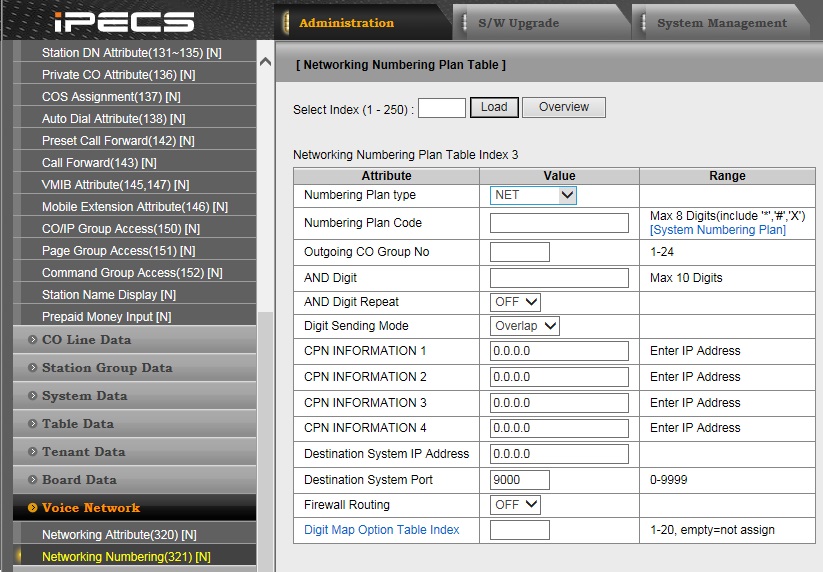Screen dimensions: 823x572
Task: Click the Select Index input field
Action: (x=441, y=108)
